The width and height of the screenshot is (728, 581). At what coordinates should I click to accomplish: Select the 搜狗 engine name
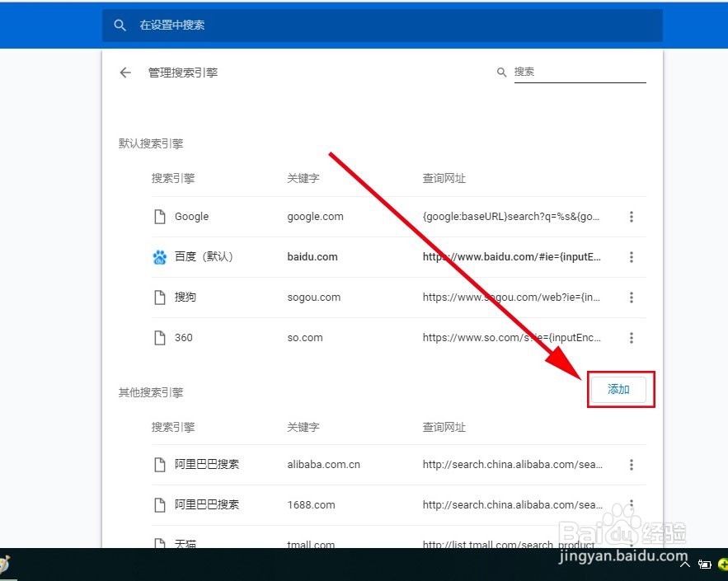coord(186,297)
